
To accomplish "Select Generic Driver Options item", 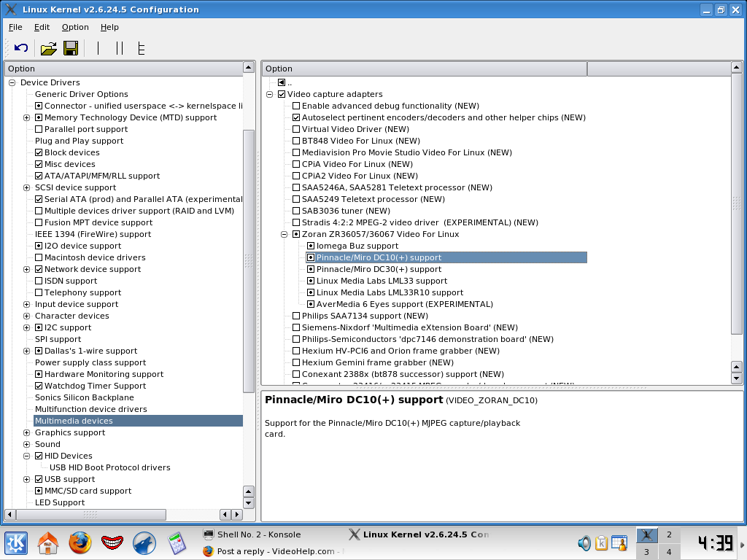I will 82,94.
